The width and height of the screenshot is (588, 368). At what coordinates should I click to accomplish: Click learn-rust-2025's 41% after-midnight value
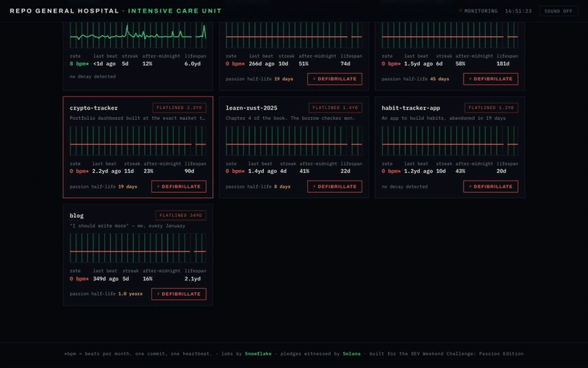coord(304,171)
